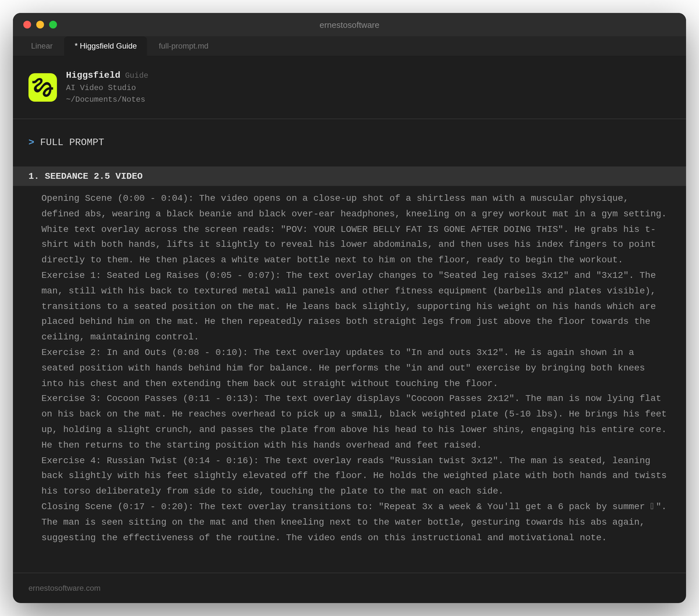Click the green Higgsfield app logo
Screen dimensions: 699x616
tap(43, 87)
